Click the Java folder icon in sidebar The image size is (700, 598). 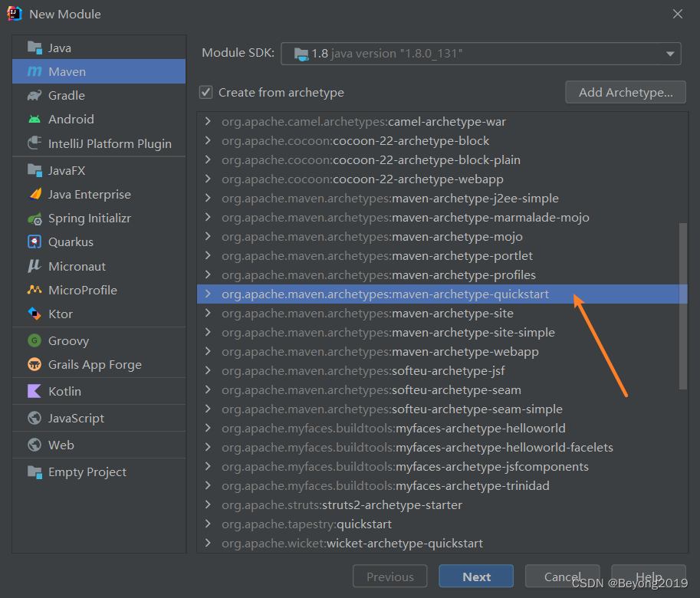[x=35, y=48]
